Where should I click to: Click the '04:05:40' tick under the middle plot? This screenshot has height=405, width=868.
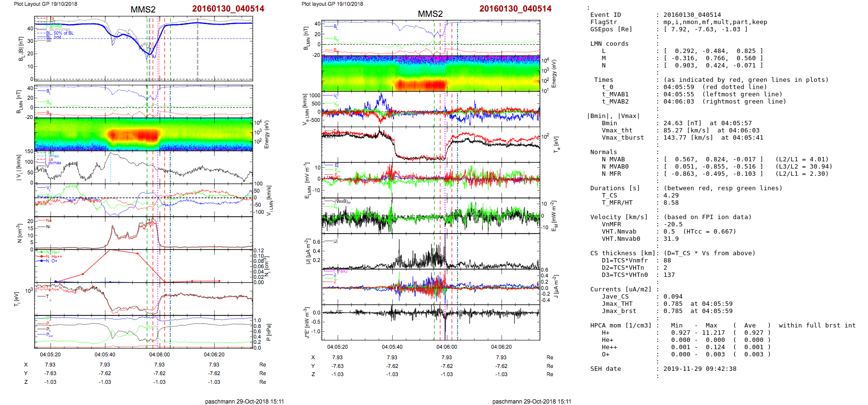point(392,347)
